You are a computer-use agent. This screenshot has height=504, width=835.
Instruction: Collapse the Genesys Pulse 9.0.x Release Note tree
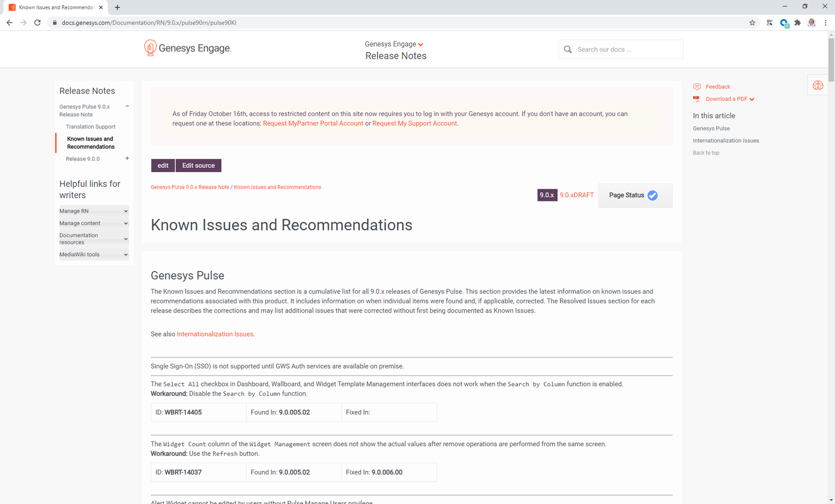point(127,106)
